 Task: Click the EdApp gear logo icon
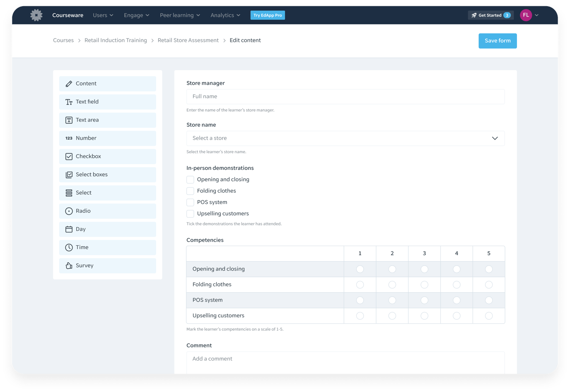[x=36, y=15]
